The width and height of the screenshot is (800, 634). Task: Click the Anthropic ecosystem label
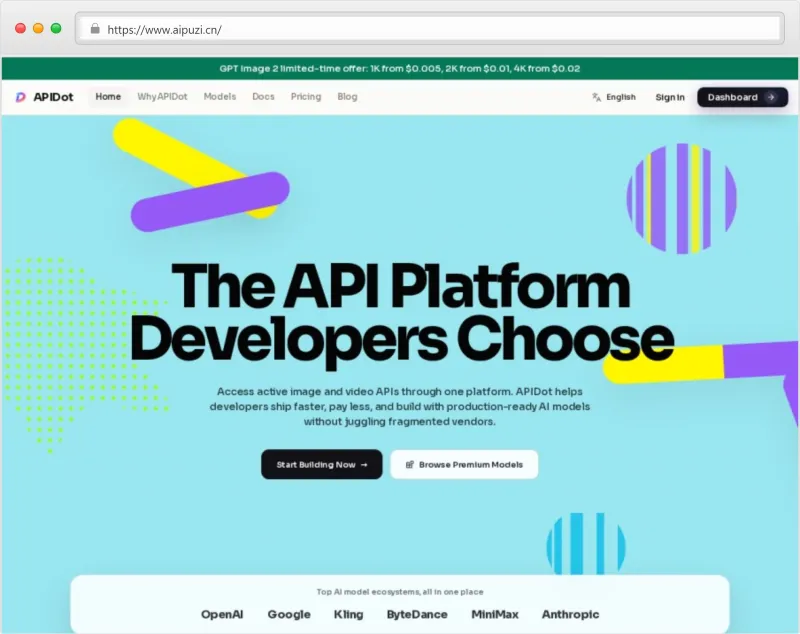tap(570, 614)
